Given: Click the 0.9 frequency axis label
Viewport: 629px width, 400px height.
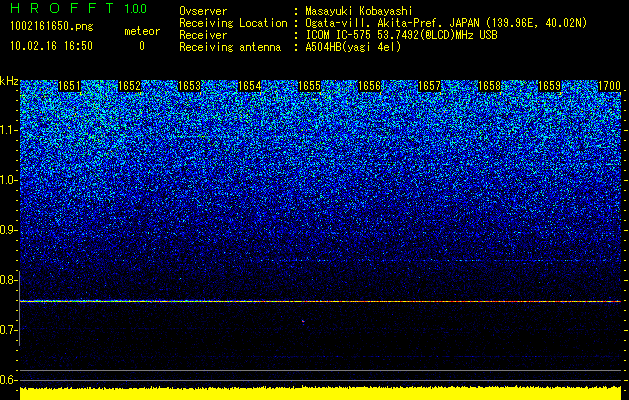Looking at the screenshot, I should 9,230.
